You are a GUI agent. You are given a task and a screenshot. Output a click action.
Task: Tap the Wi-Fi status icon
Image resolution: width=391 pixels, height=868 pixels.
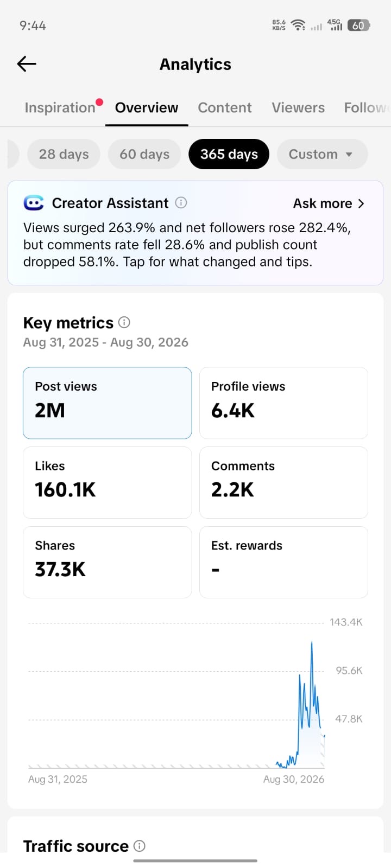(x=298, y=25)
